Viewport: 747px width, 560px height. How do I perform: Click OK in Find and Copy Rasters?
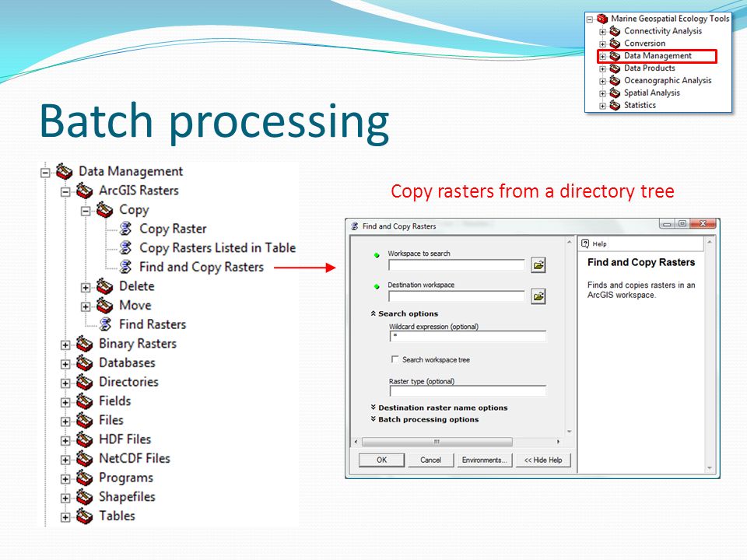pos(381,460)
